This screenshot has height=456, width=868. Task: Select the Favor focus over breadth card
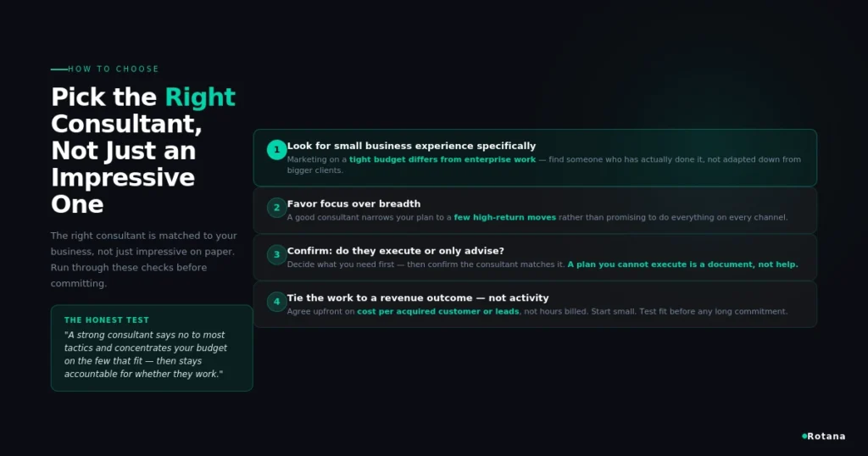tap(535, 210)
